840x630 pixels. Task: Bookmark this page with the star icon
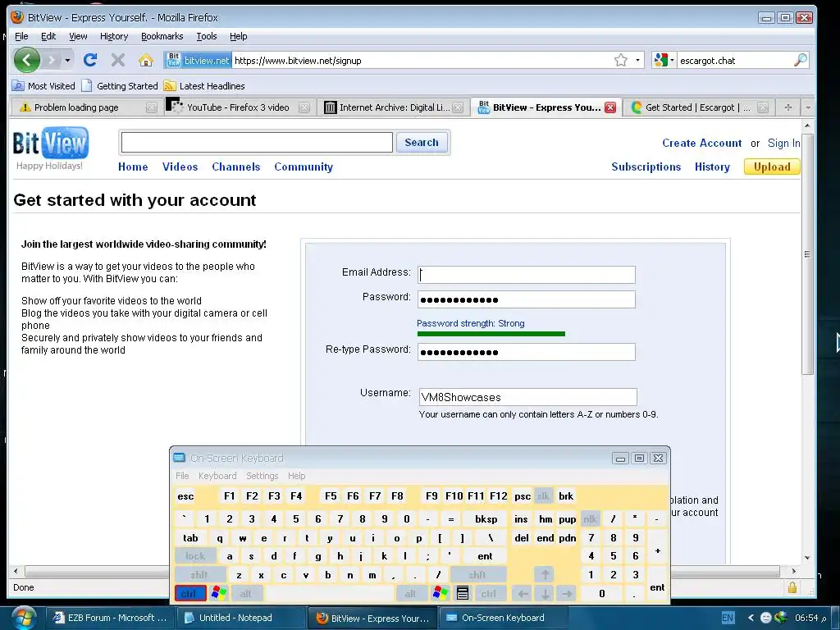621,60
